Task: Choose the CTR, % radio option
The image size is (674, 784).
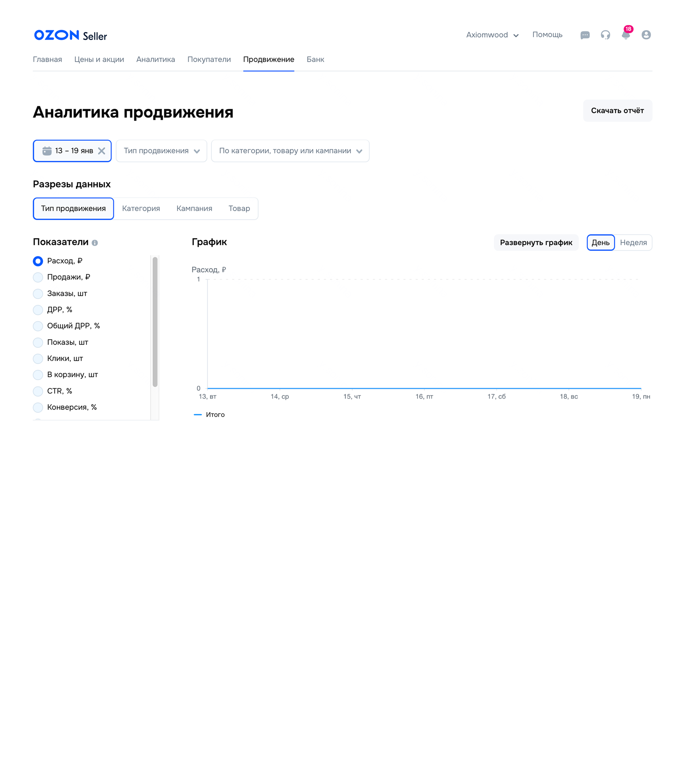Action: point(38,391)
